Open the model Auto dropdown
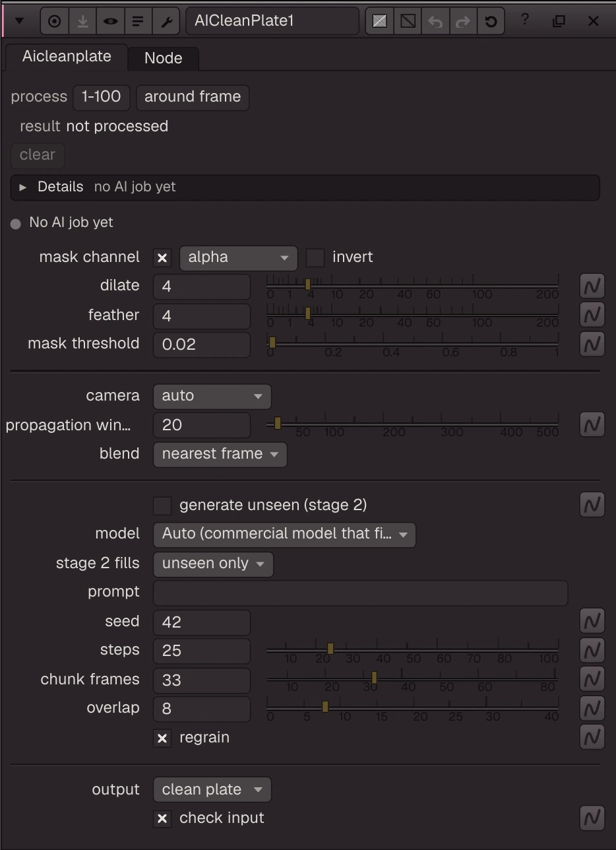Image resolution: width=616 pixels, height=850 pixels. tap(284, 535)
